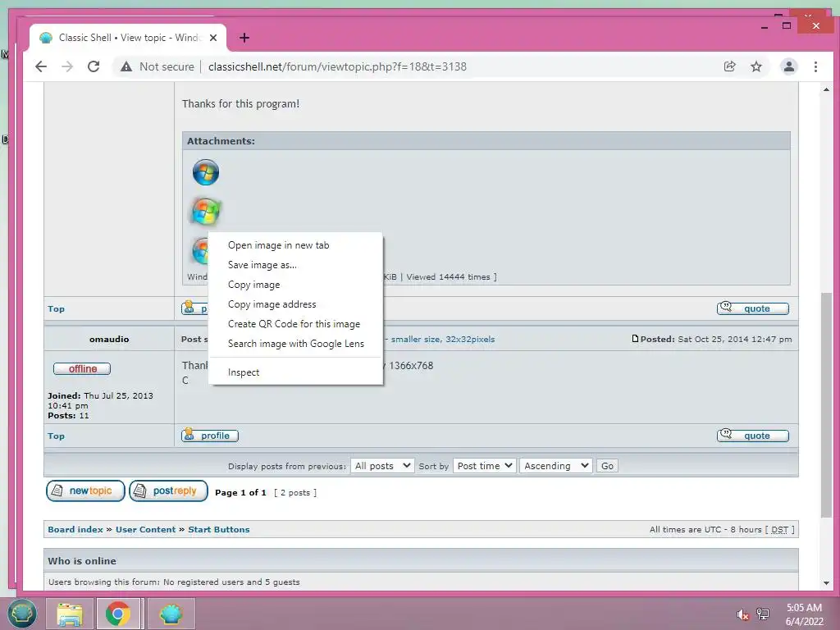Click the network tray icon
The height and width of the screenshot is (630, 840).
(763, 614)
